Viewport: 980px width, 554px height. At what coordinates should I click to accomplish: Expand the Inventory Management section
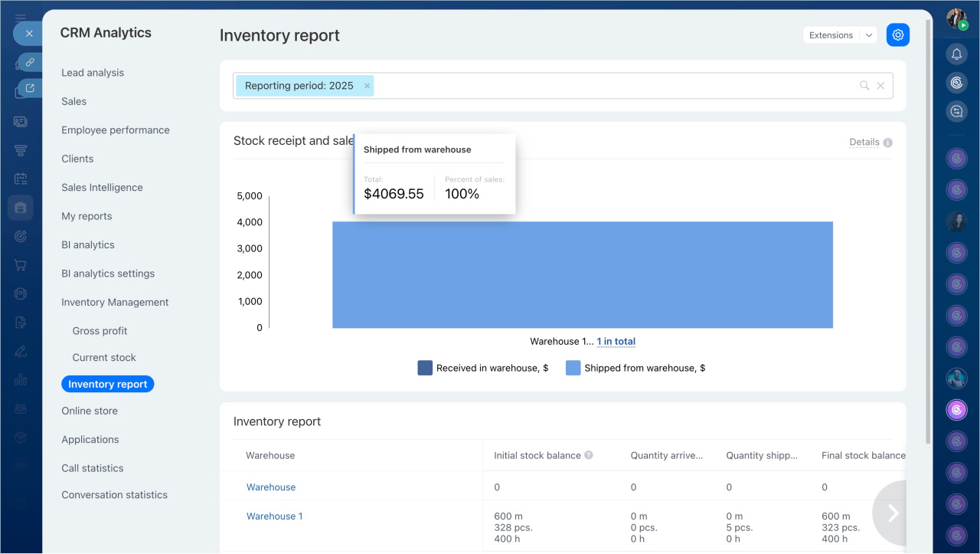pos(115,302)
